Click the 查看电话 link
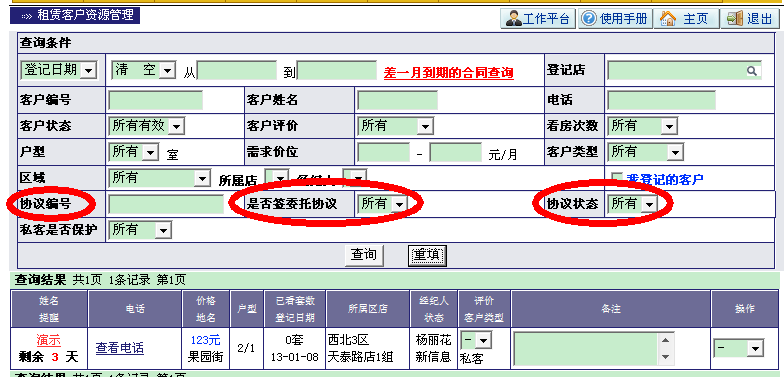 (120, 348)
